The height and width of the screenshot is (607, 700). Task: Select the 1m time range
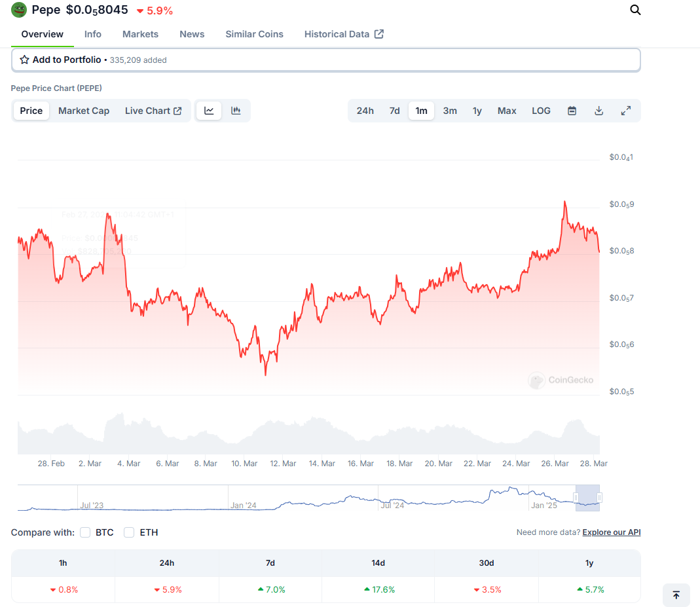click(422, 111)
